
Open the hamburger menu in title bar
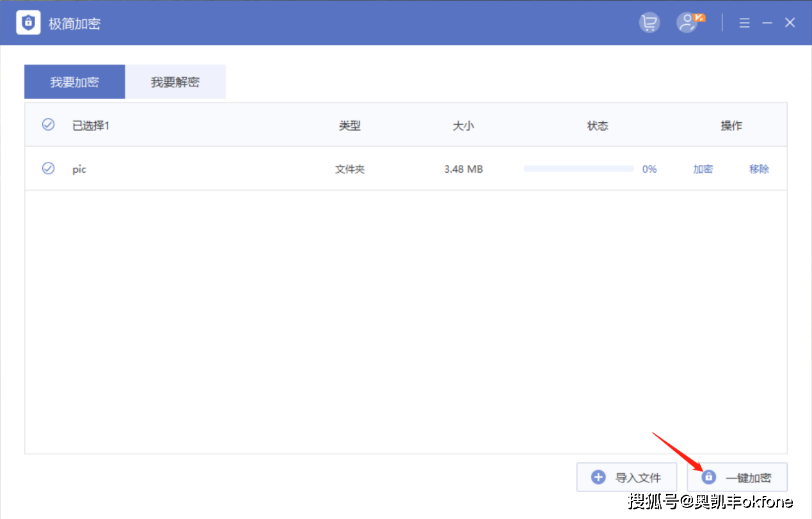[744, 23]
